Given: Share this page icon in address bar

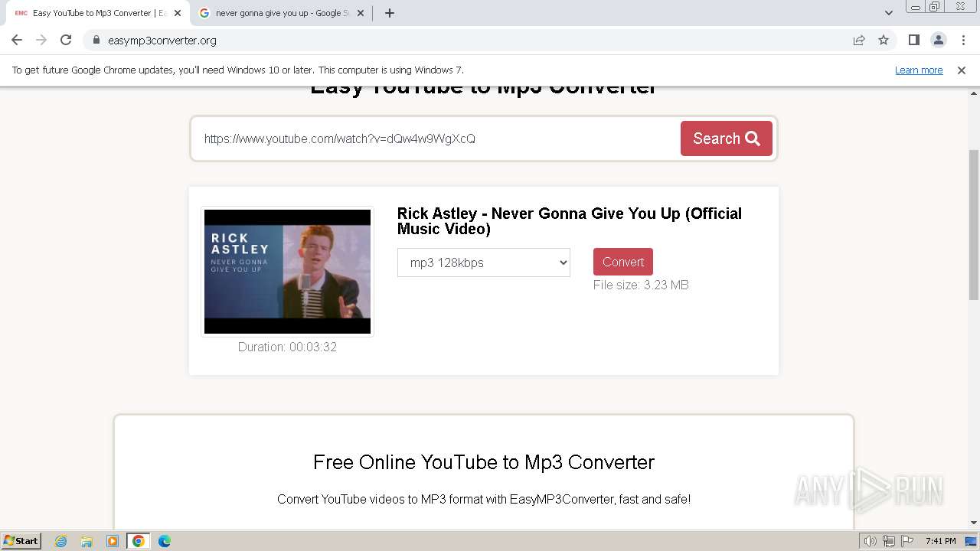Looking at the screenshot, I should [859, 40].
